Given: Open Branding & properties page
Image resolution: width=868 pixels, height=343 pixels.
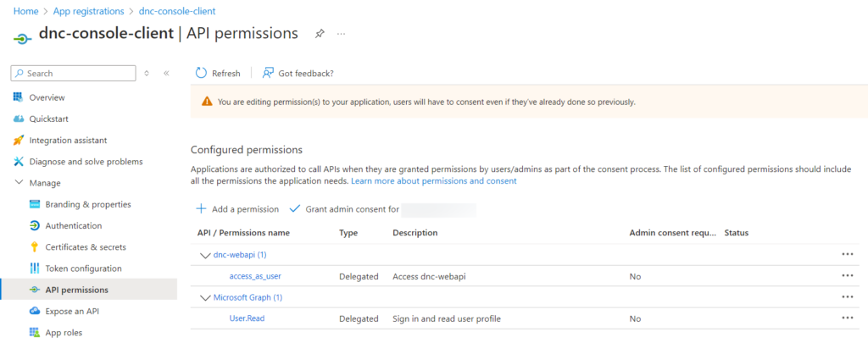Looking at the screenshot, I should [88, 205].
